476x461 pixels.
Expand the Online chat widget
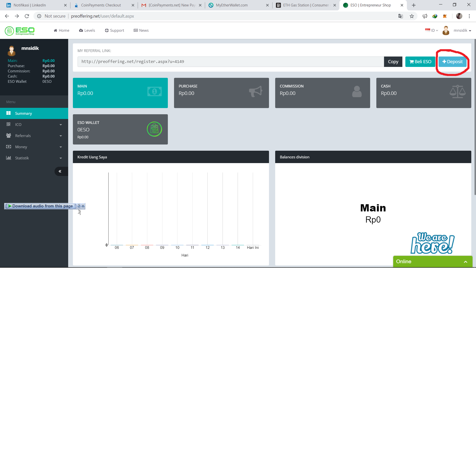tap(465, 262)
